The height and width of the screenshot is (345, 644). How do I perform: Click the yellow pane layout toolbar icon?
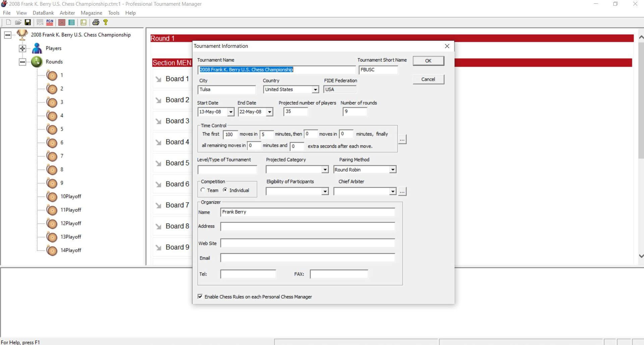point(84,22)
